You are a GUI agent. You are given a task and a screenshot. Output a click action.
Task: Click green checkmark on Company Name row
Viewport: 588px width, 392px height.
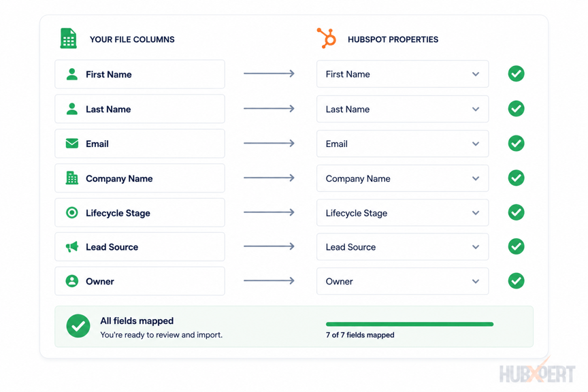(516, 178)
